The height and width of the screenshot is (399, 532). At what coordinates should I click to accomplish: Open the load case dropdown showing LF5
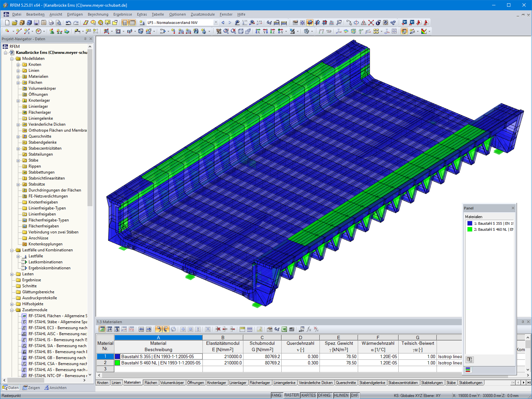click(x=215, y=23)
